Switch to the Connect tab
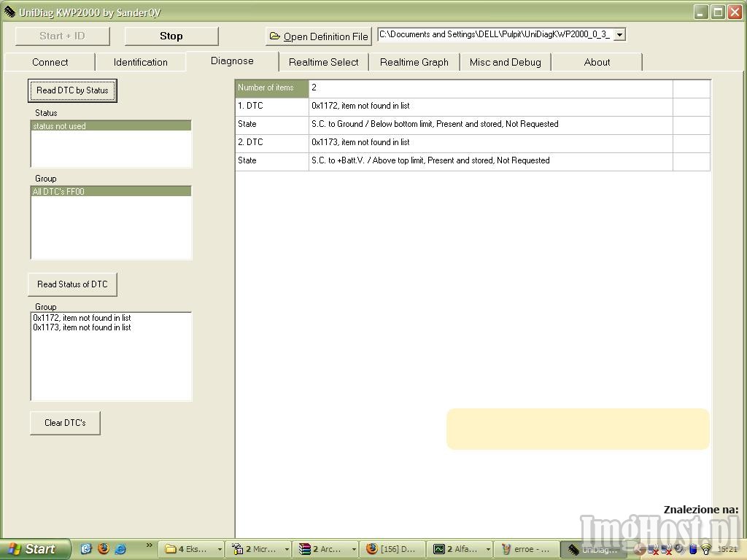 pyautogui.click(x=50, y=63)
